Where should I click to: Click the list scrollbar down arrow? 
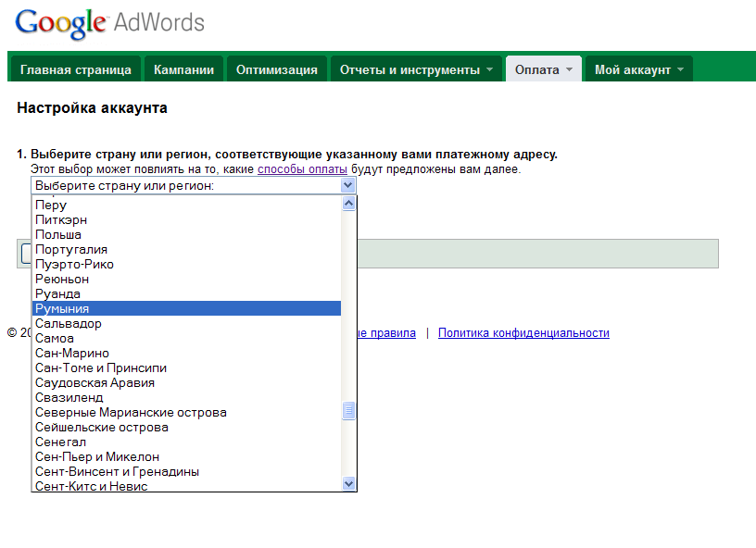[x=349, y=483]
